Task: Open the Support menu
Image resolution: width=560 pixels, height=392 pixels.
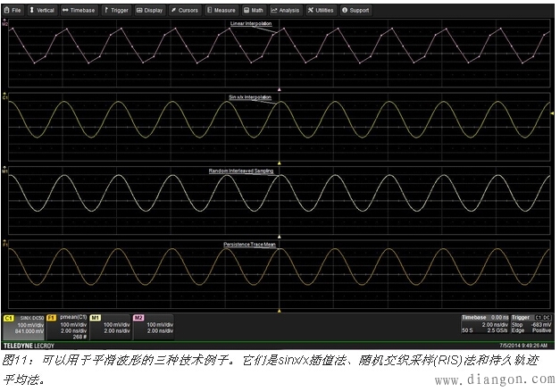Action: coord(356,11)
